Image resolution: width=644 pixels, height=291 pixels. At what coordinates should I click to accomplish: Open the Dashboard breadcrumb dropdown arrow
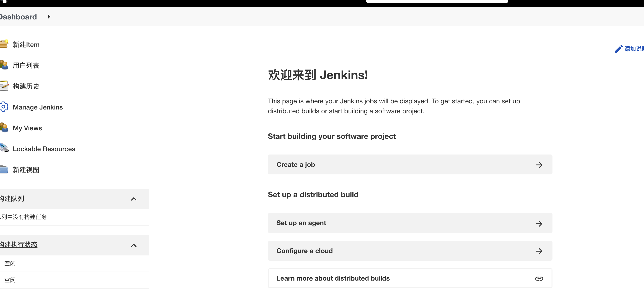pos(49,17)
